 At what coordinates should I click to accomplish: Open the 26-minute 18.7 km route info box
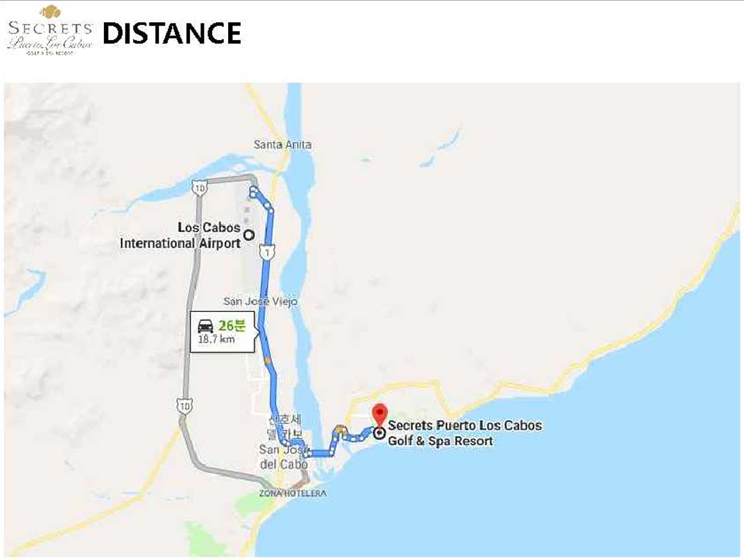tap(223, 332)
